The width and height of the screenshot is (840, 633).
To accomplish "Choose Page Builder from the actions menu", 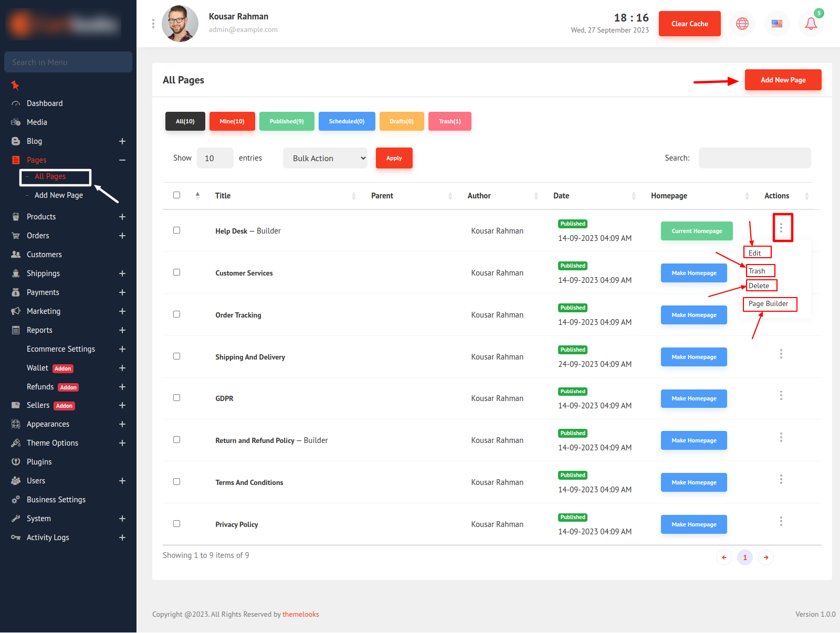I will [x=769, y=304].
